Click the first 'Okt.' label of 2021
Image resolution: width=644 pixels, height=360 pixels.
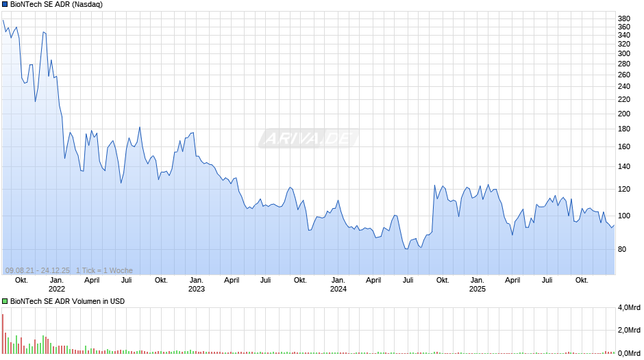tap(21, 281)
